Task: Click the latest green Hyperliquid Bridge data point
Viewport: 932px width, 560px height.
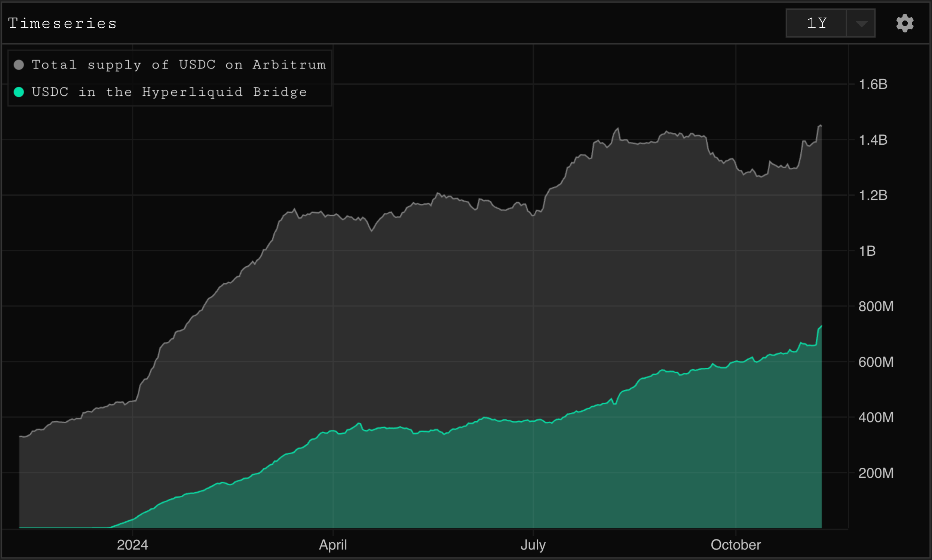Action: coord(821,326)
